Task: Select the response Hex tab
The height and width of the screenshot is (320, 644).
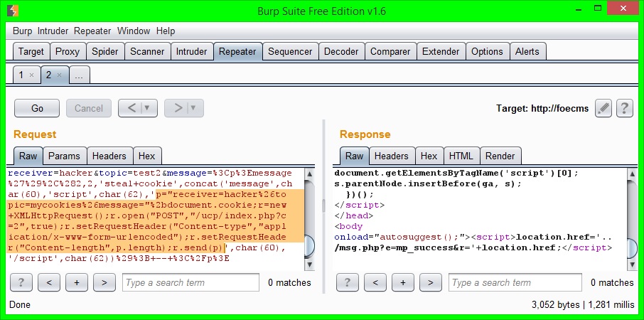Action: (429, 156)
